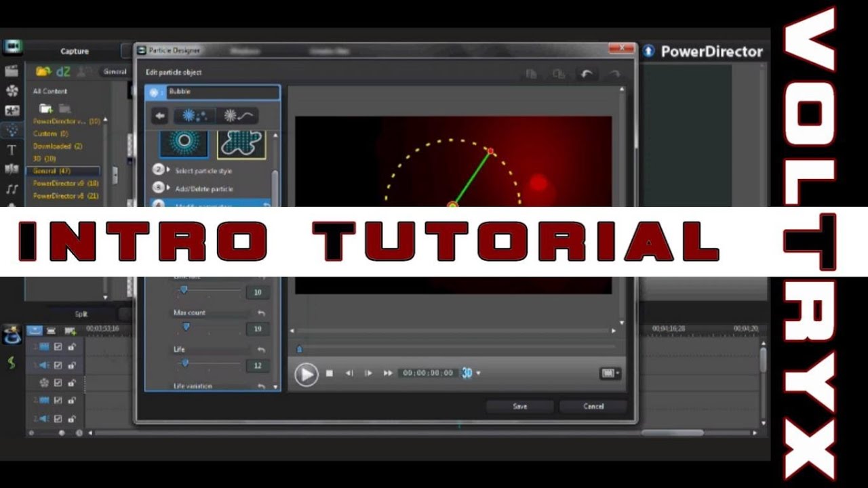Click the Cancel button
The height and width of the screenshot is (488, 868).
point(593,407)
